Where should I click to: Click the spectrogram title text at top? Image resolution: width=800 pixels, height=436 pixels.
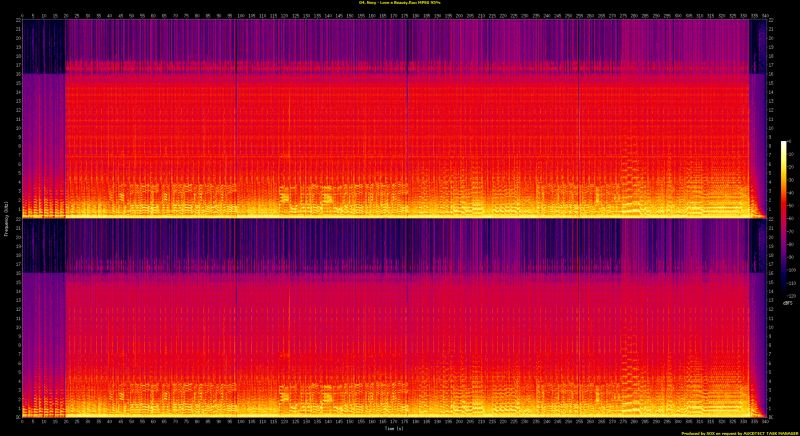click(x=400, y=4)
